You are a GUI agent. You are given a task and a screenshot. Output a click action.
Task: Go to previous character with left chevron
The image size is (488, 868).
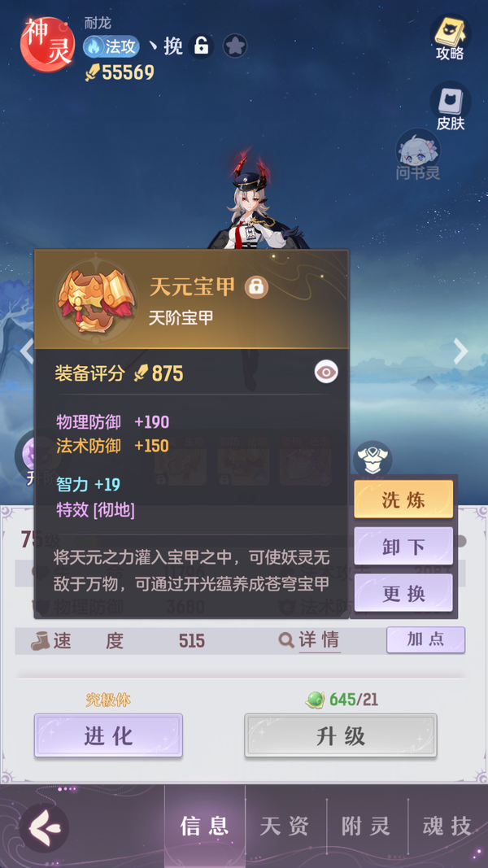pyautogui.click(x=27, y=351)
